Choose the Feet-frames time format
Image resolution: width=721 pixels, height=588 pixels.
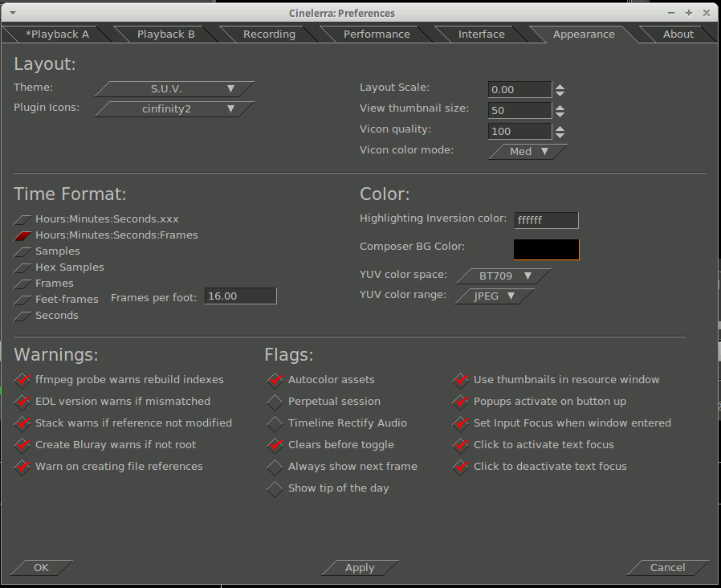click(x=23, y=300)
